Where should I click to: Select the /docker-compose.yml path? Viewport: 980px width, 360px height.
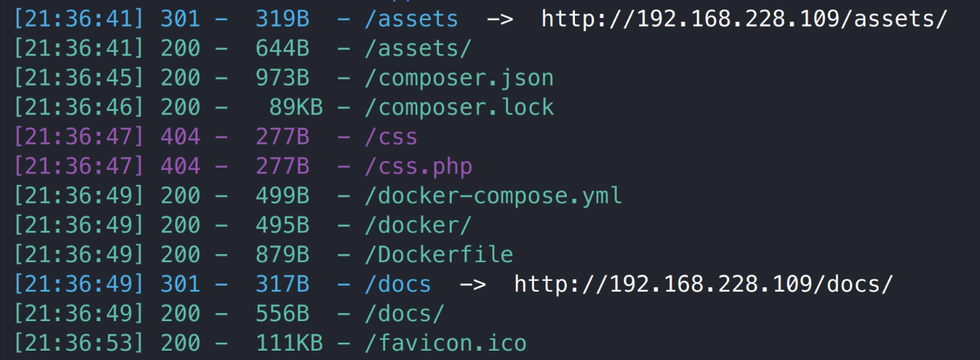493,195
